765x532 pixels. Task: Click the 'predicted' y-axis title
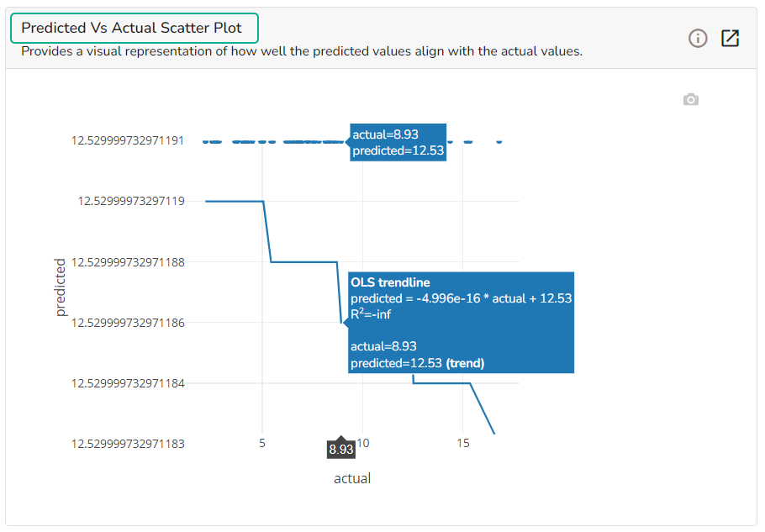click(x=60, y=287)
